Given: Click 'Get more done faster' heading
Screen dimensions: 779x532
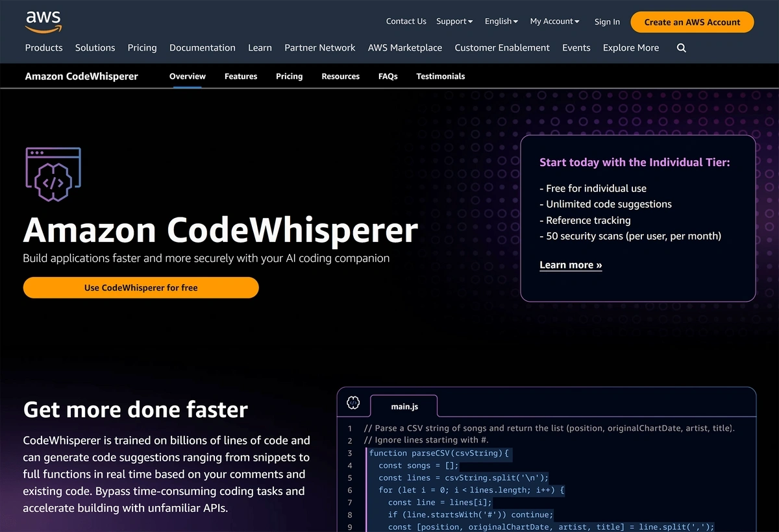Looking at the screenshot, I should click(x=136, y=409).
